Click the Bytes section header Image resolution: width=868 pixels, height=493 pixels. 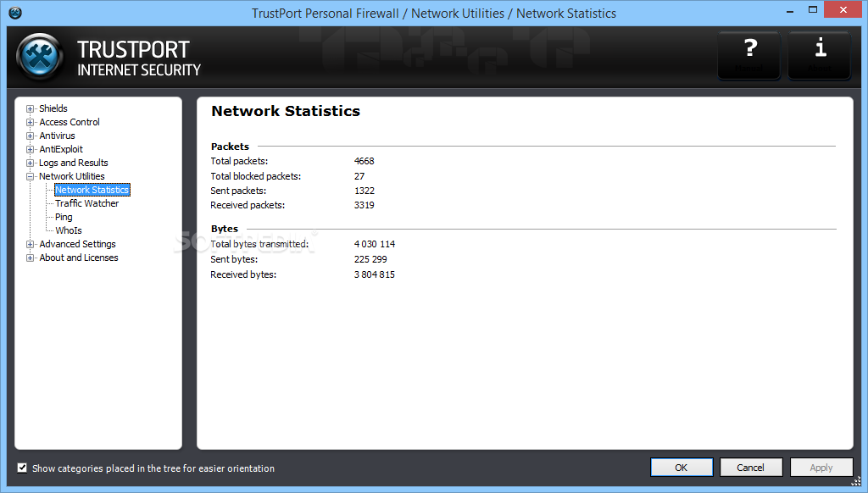(x=224, y=229)
